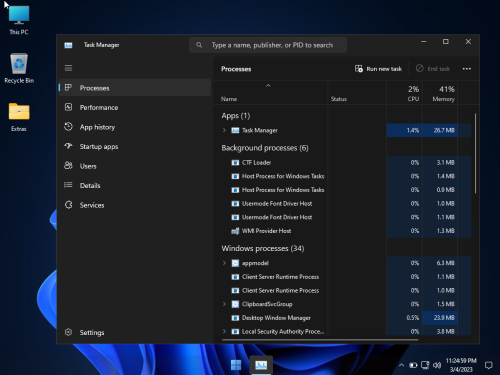500x375 pixels.
Task: Select the This PC desktop icon
Action: [x=19, y=19]
